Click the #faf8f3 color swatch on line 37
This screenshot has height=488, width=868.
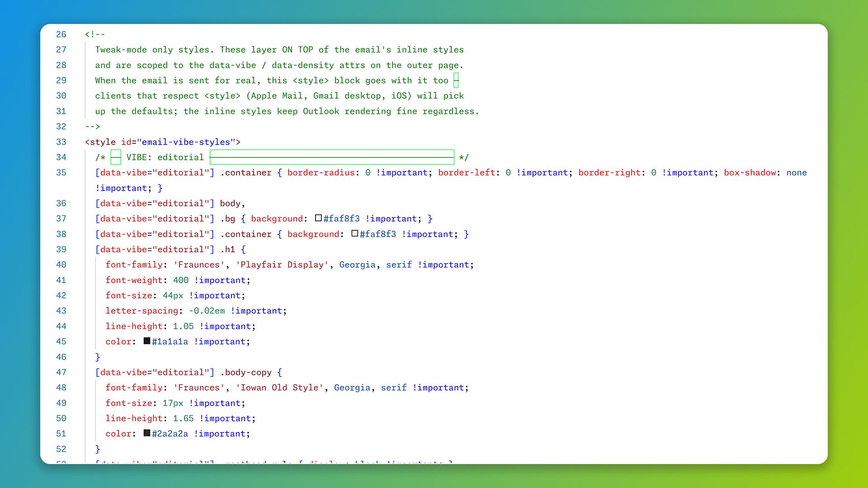[x=318, y=218]
